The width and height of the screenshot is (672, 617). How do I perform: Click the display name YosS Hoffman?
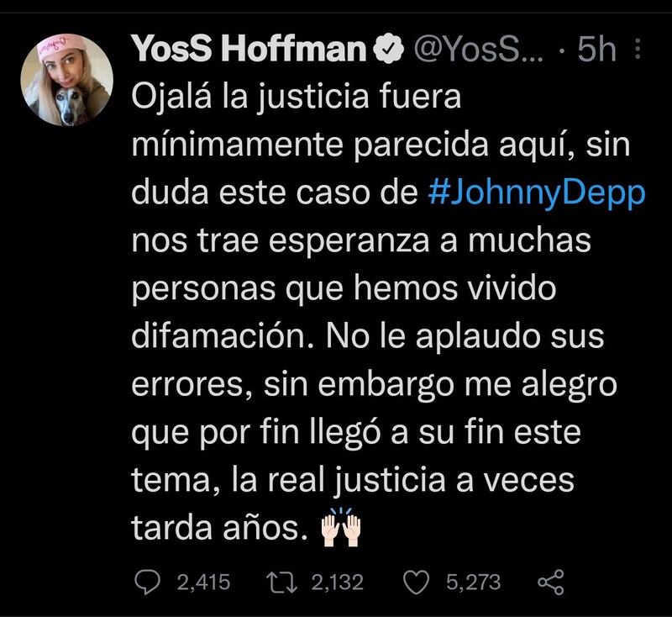(x=251, y=51)
